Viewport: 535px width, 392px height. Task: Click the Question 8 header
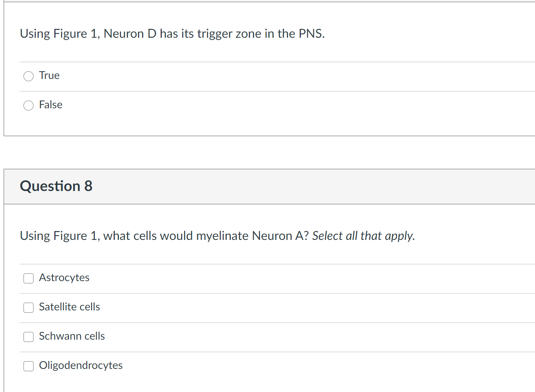(x=56, y=186)
